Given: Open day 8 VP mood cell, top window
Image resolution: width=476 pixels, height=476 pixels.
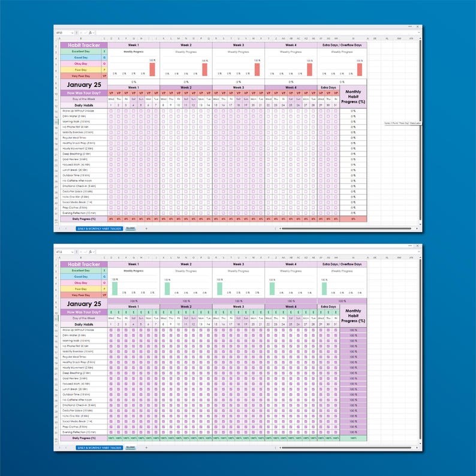Looking at the screenshot, I should click(x=163, y=93).
